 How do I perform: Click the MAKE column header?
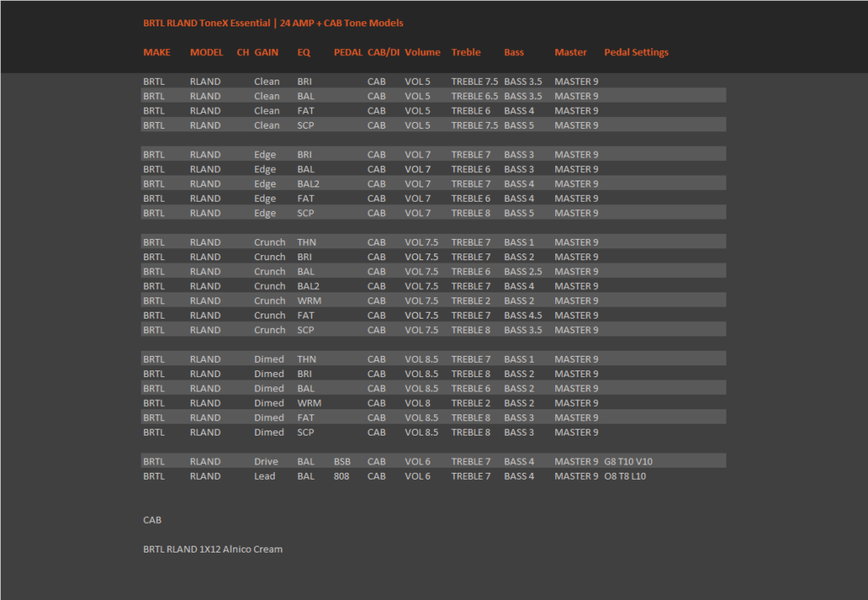(x=157, y=52)
